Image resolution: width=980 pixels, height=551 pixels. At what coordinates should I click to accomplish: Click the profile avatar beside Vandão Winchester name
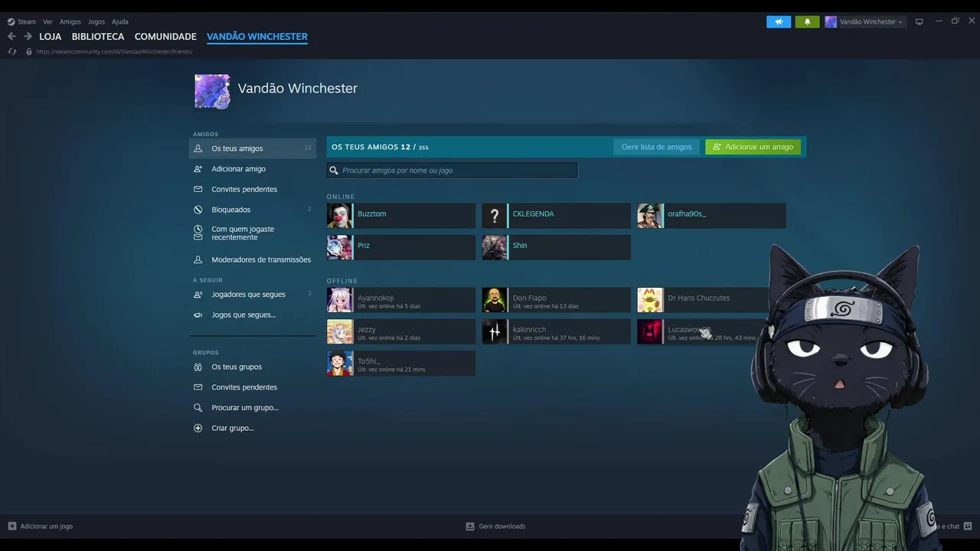212,91
